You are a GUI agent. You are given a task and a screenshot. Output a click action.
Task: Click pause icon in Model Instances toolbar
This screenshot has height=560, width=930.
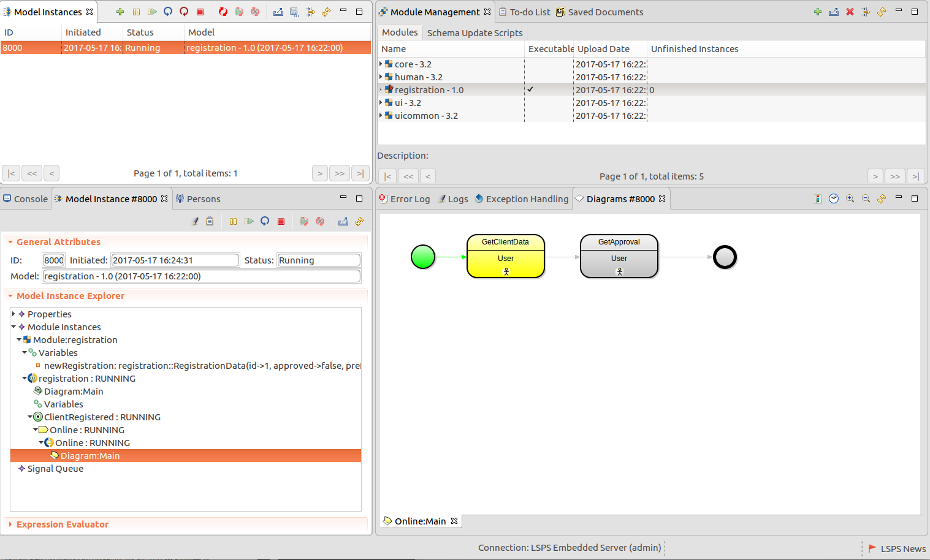point(136,12)
